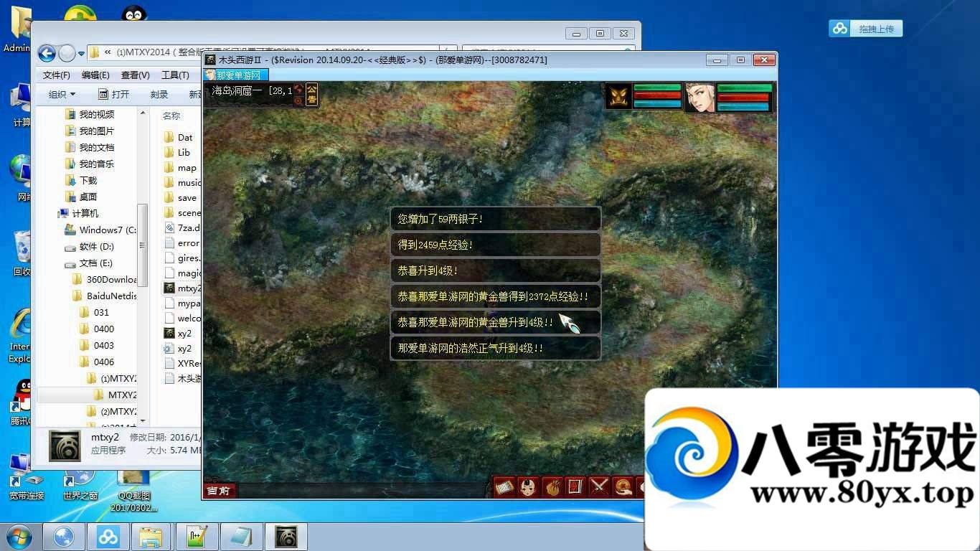Dismiss the 您增加了59两银子 message

point(495,219)
